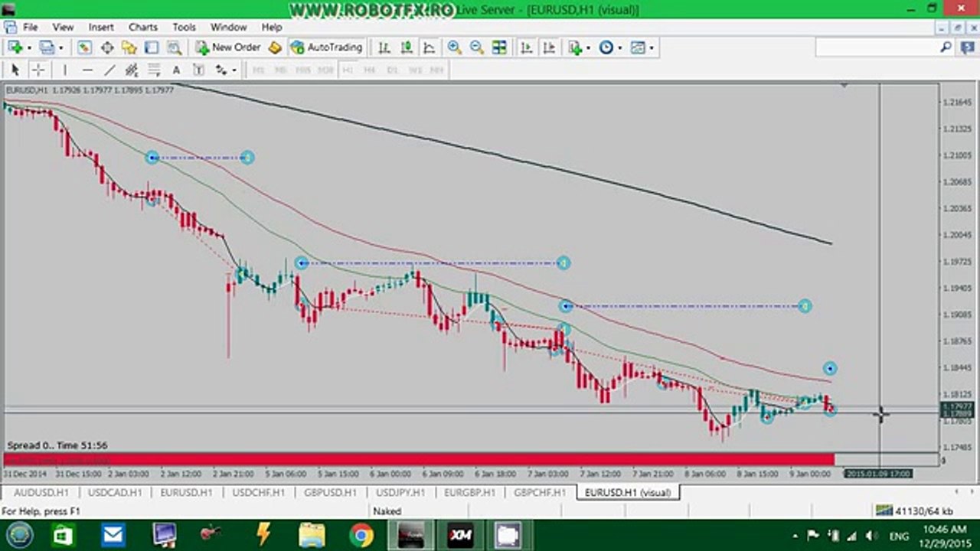Select the Equidistant Channel tool
Screen dimensions: 980x551
tap(132, 70)
